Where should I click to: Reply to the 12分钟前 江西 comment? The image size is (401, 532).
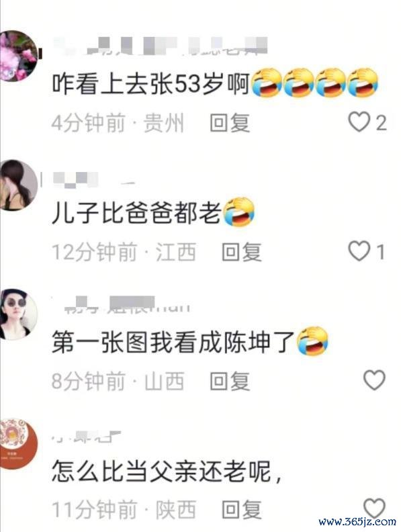pyautogui.click(x=242, y=252)
